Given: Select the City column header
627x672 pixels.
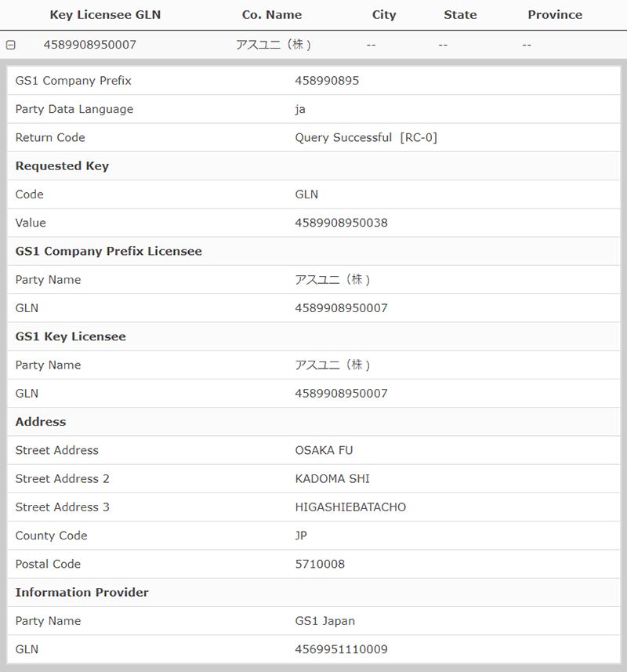Looking at the screenshot, I should click(383, 15).
